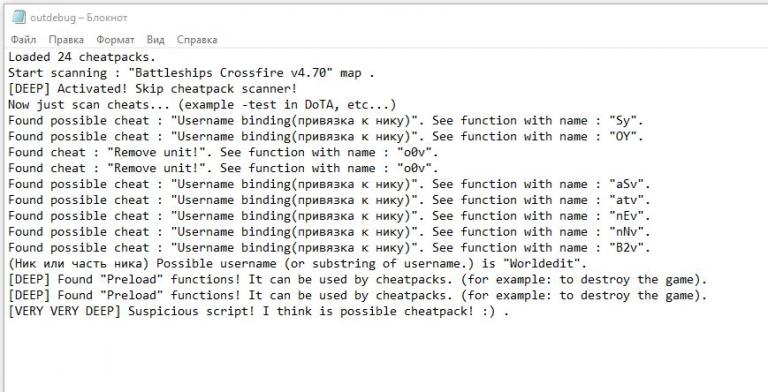This screenshot has height=392, width=768.
Task: Open the Справка menu
Action: coord(197,40)
